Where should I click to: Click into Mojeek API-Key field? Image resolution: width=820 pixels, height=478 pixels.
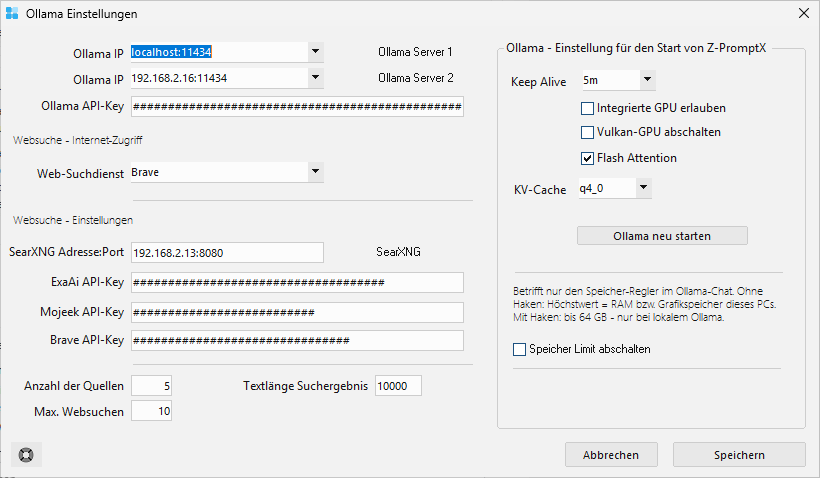tap(297, 312)
